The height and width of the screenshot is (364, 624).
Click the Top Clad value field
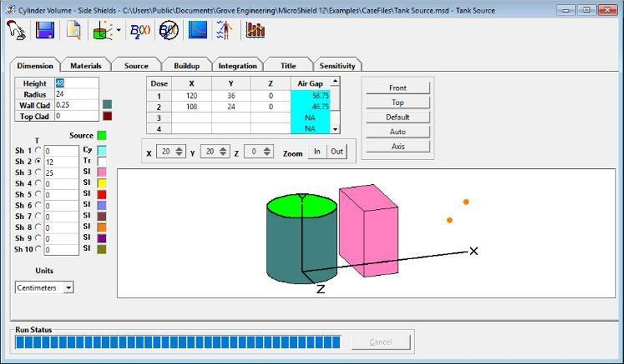76,116
